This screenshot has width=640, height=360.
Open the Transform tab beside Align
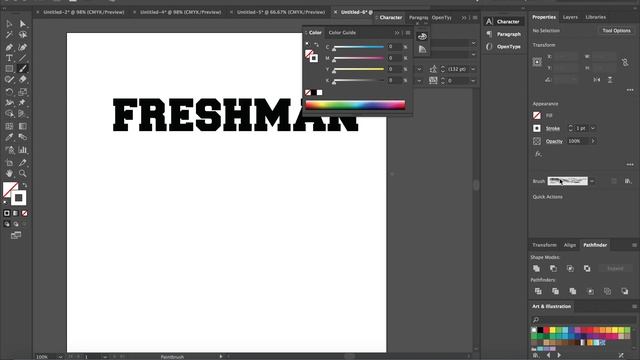pyautogui.click(x=544, y=245)
